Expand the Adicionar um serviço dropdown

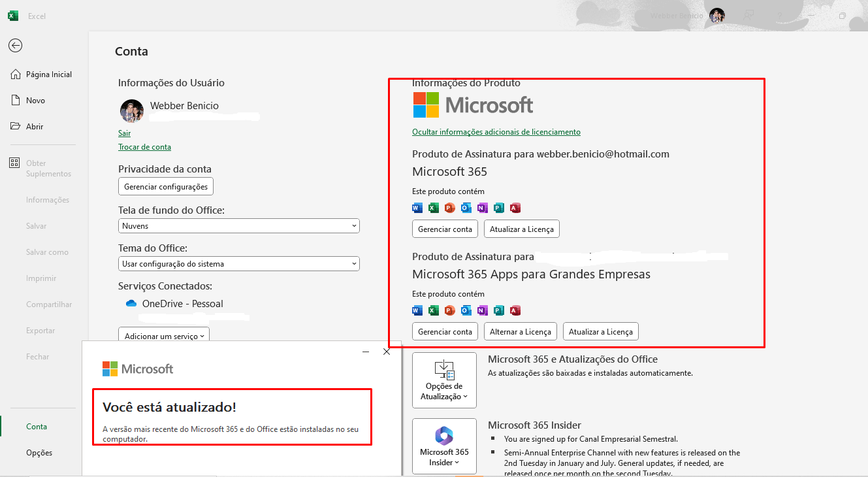164,336
